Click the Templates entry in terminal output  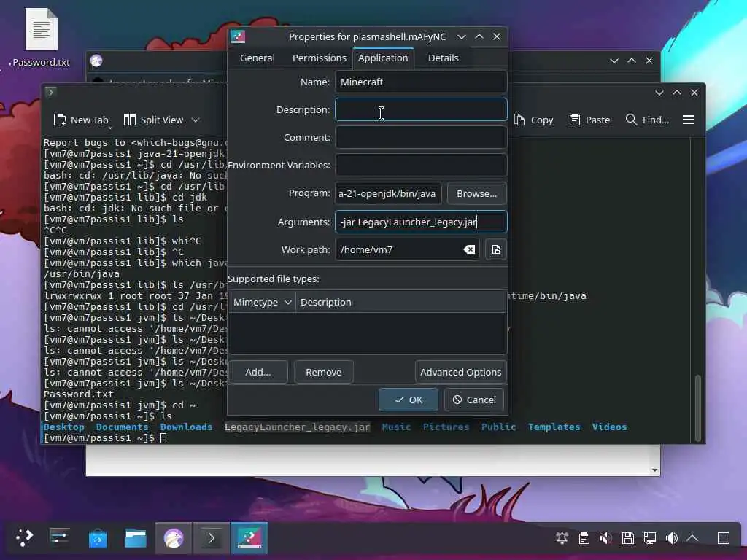(554, 427)
